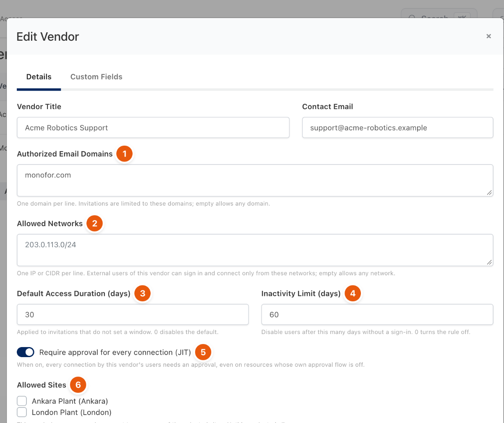This screenshot has width=504, height=423.
Task: Click 'Applied to invitations' hint text
Action: pyautogui.click(x=118, y=332)
